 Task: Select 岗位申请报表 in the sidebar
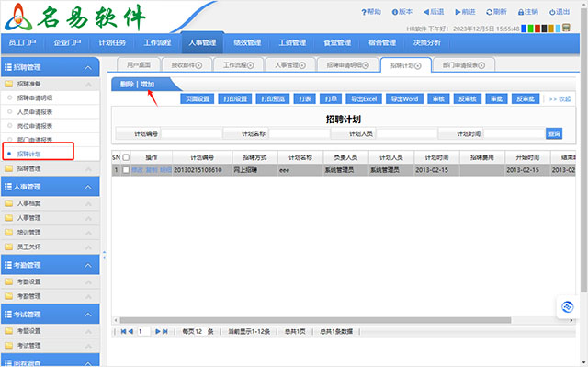tap(35, 126)
